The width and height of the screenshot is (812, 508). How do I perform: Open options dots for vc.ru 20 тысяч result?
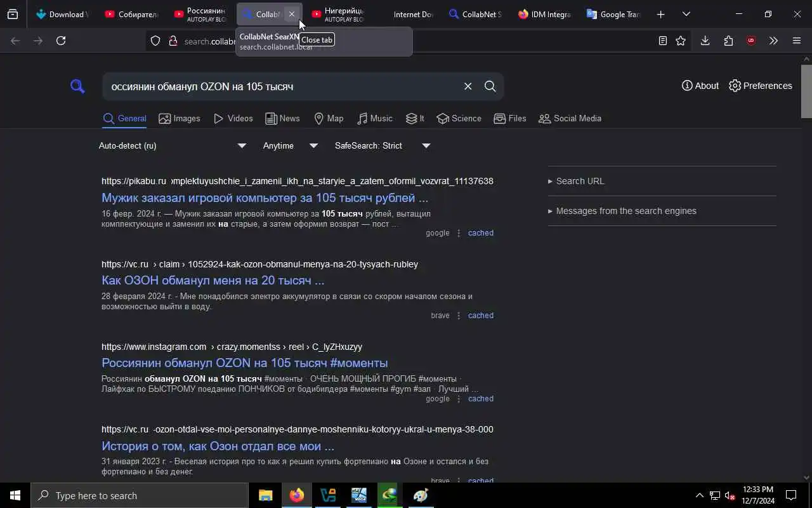(x=459, y=316)
